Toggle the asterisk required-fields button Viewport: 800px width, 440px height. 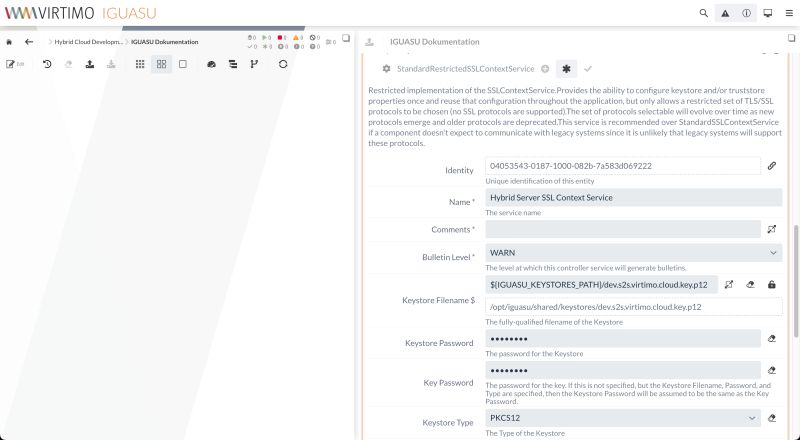[566, 68]
